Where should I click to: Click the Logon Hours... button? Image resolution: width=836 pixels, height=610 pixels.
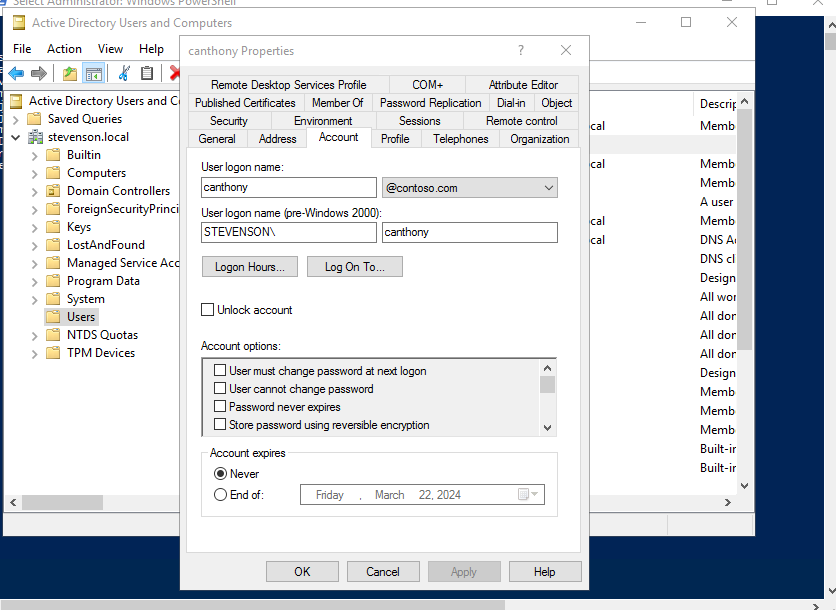[x=250, y=267]
